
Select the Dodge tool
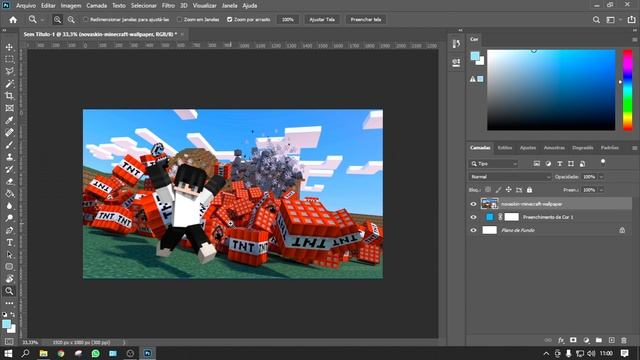pos(9,218)
